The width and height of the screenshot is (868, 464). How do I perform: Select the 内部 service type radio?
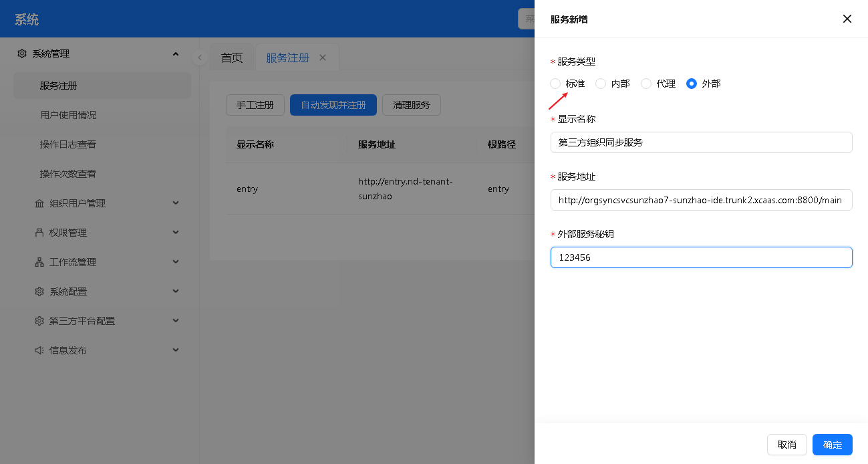601,84
